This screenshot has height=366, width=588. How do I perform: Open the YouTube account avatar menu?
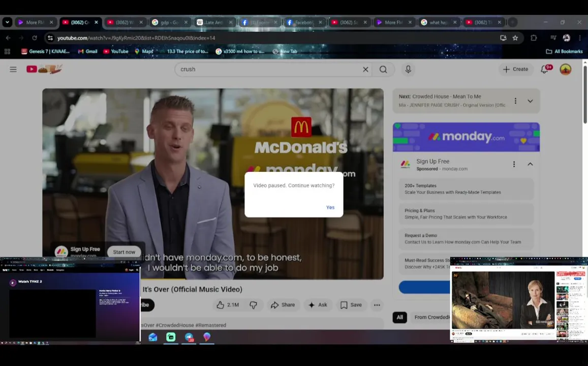point(566,69)
